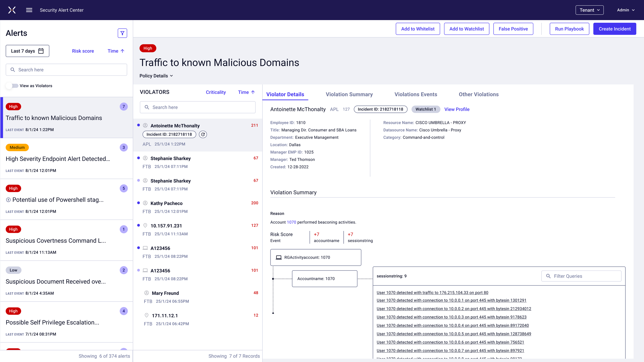Toggle View as Violators switch
The height and width of the screenshot is (362, 644).
coord(12,86)
